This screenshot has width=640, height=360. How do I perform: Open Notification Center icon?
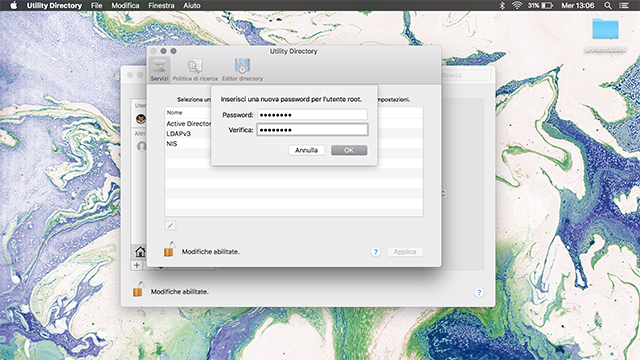click(624, 5)
